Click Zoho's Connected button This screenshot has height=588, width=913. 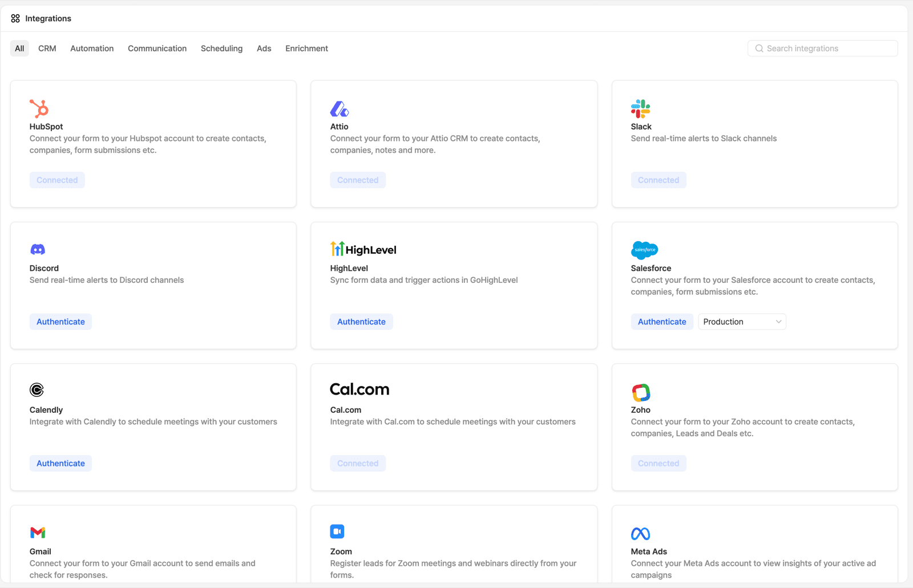pyautogui.click(x=659, y=464)
